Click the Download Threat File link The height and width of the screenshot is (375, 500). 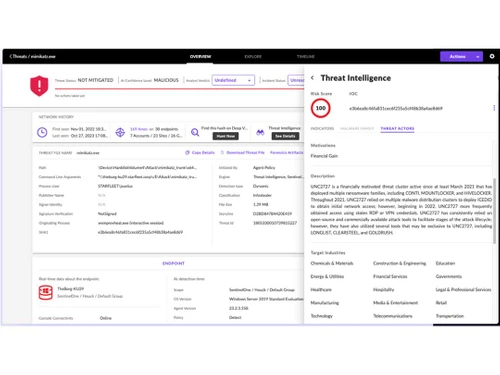click(x=245, y=153)
